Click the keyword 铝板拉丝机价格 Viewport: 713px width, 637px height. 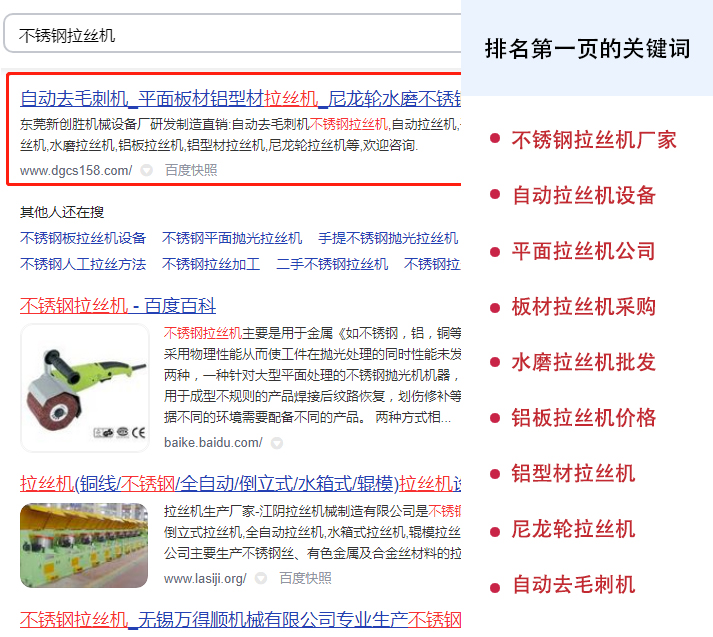(584, 418)
